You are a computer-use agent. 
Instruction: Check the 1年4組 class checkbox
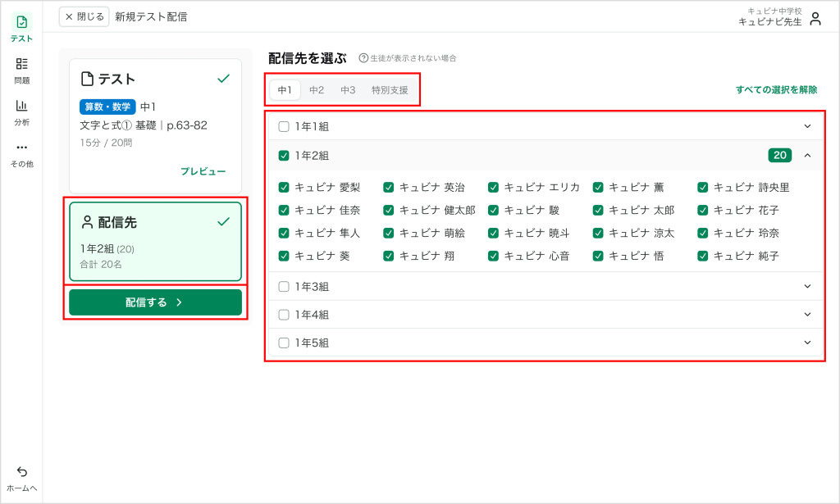click(284, 315)
